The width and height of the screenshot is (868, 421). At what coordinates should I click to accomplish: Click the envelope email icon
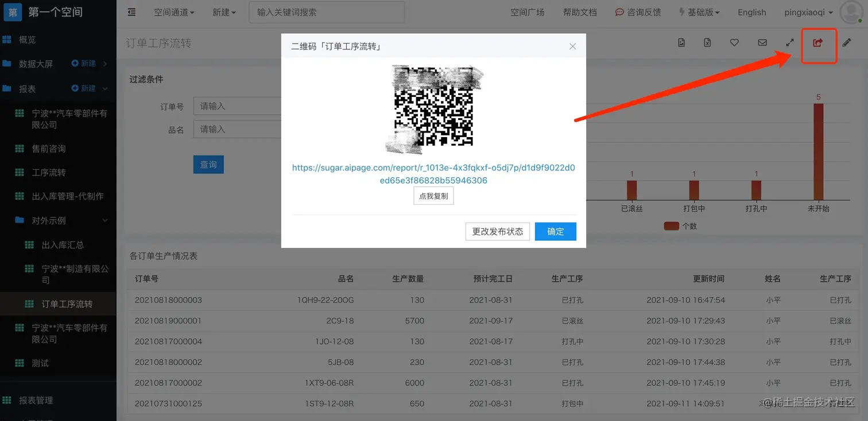(762, 42)
